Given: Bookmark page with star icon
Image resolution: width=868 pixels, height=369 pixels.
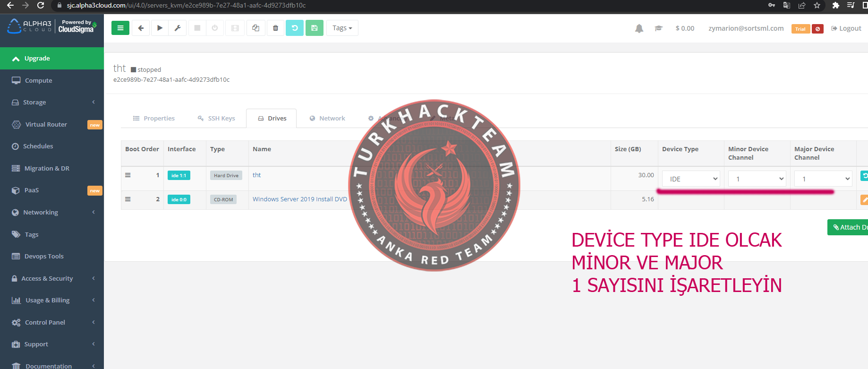Looking at the screenshot, I should (x=817, y=5).
